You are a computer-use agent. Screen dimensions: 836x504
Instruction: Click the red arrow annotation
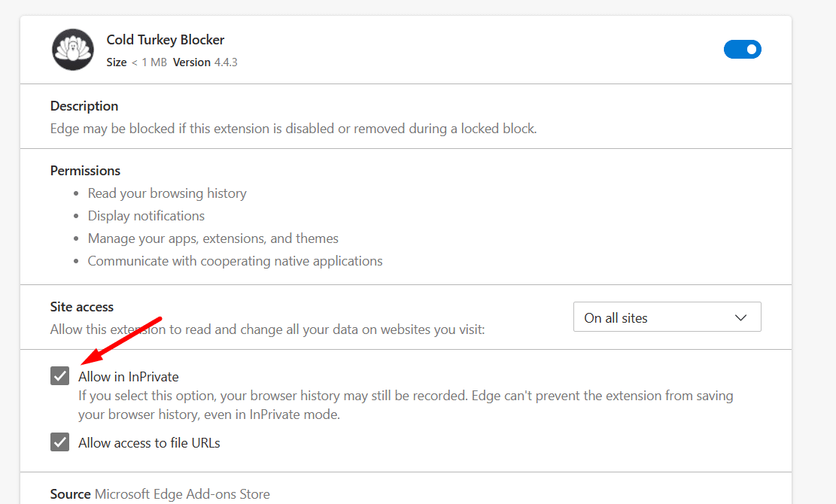click(x=122, y=342)
